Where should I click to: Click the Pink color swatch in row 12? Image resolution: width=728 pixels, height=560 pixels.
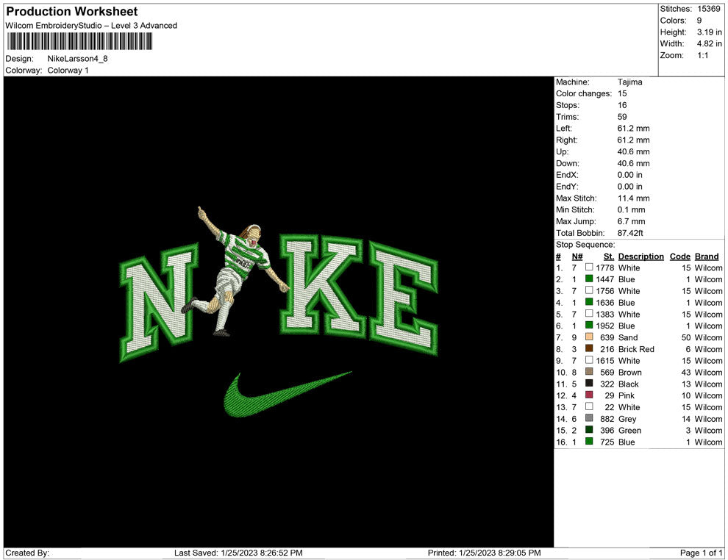coord(589,395)
